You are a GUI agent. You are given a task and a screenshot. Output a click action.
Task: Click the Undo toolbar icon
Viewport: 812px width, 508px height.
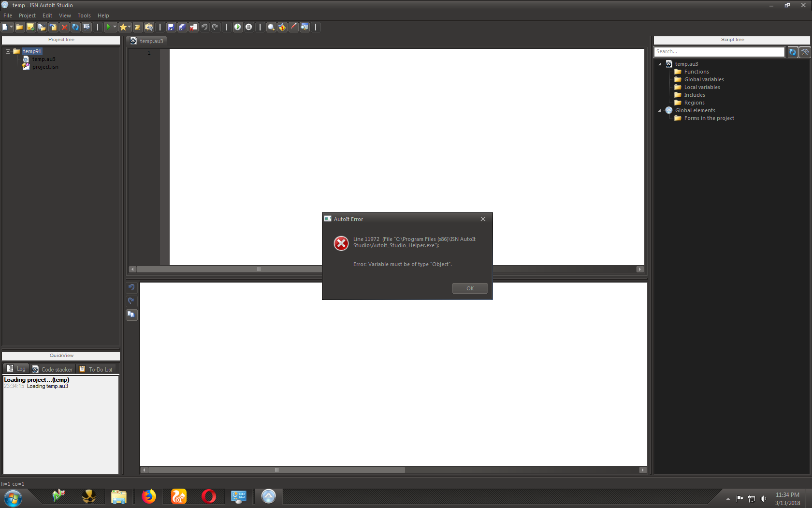204,27
